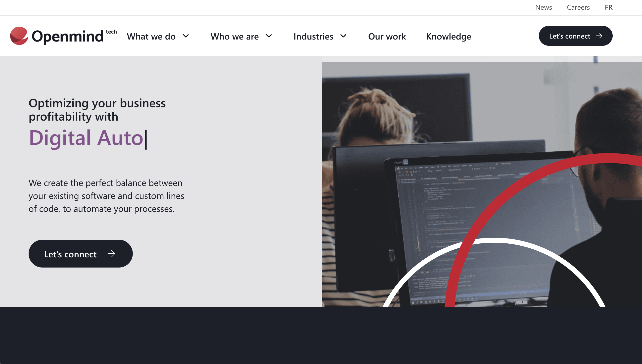Open the 'Who we are' dropdown menu
Viewport: 642px width, 364px height.
[241, 36]
